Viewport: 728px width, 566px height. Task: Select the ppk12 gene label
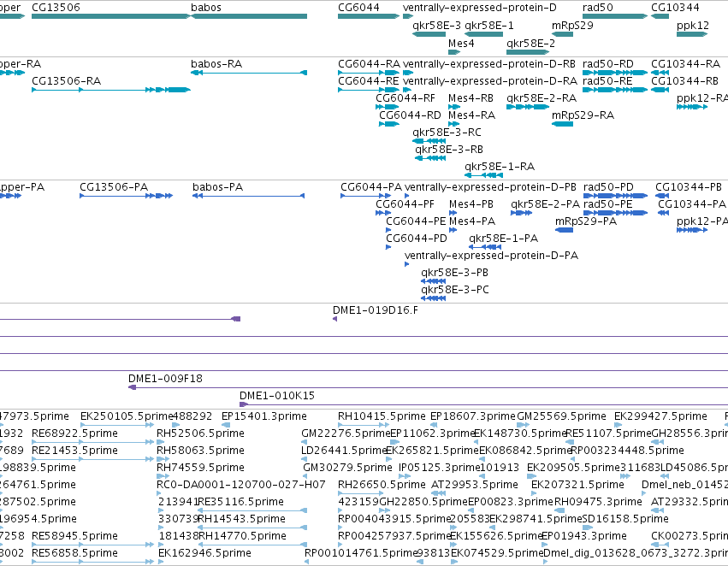coord(693,26)
